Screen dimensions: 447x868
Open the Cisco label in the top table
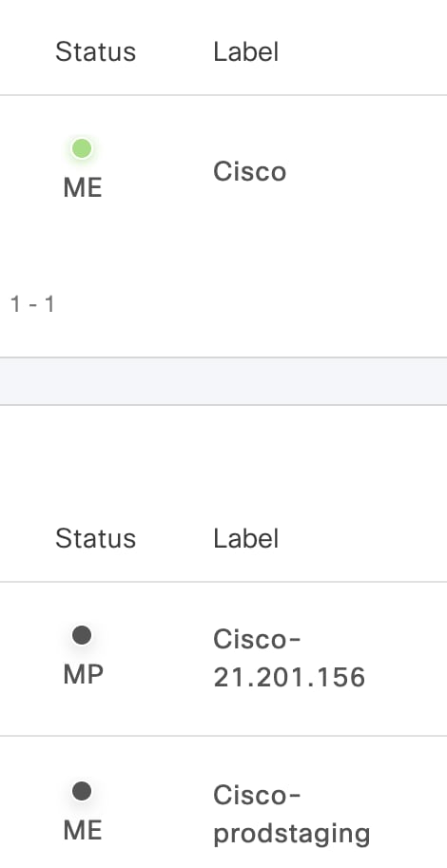(250, 172)
